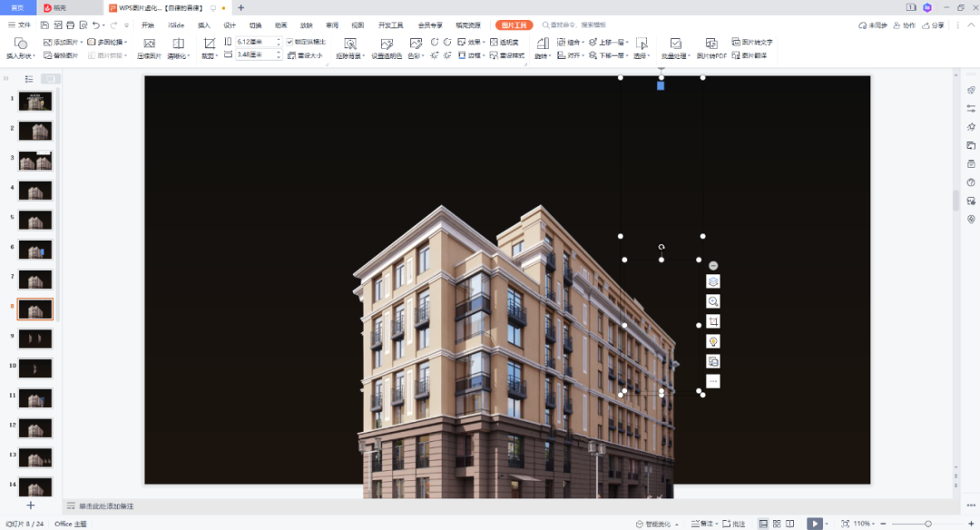Toggle the 锁定纵横比 lock aspect ratio checkbox
Screen dimensions: 980x530
coord(289,42)
